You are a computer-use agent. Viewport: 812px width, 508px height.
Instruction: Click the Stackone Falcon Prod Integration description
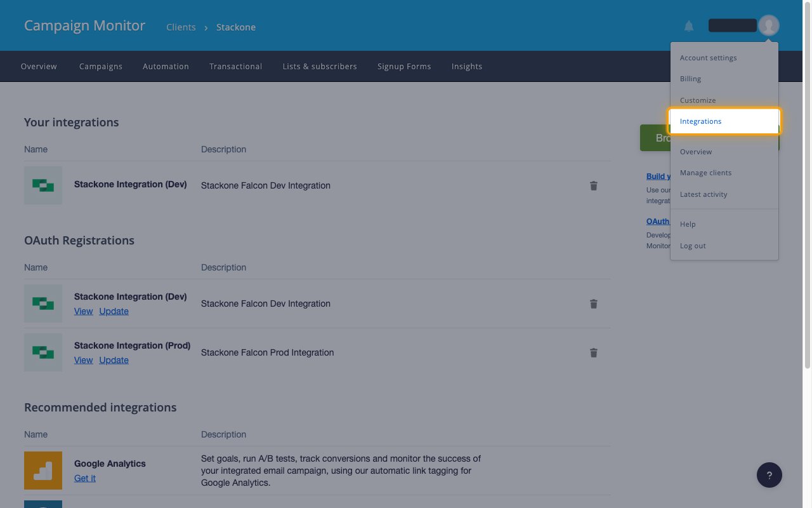[x=267, y=352]
